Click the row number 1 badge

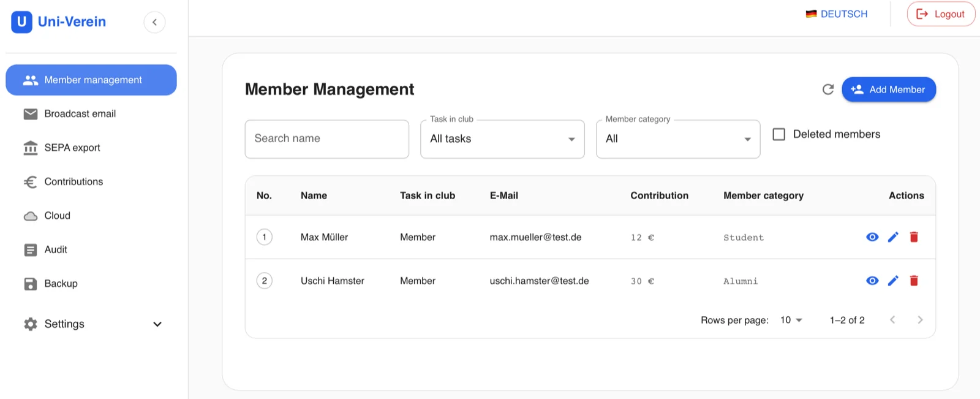(x=265, y=237)
